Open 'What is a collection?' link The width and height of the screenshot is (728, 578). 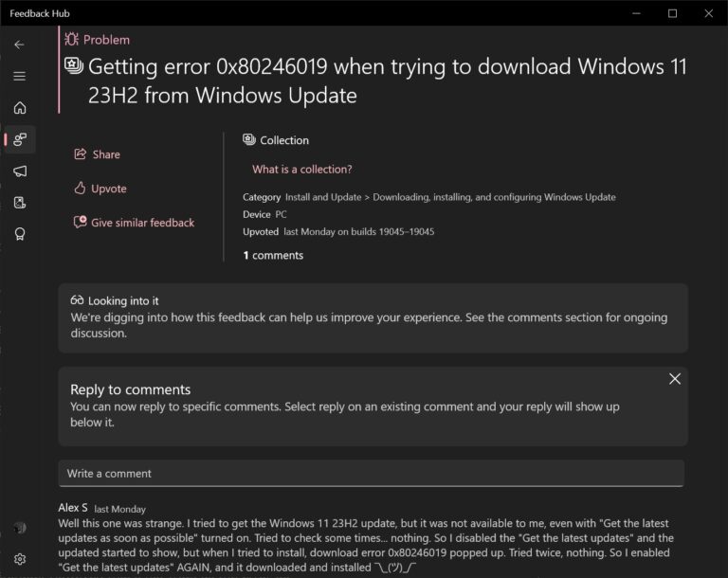pyautogui.click(x=301, y=170)
